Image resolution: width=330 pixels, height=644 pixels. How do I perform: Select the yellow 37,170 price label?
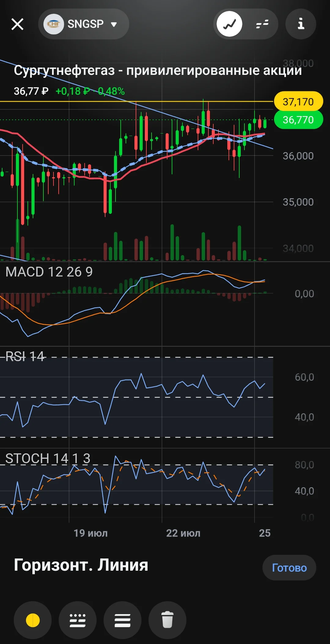click(298, 102)
